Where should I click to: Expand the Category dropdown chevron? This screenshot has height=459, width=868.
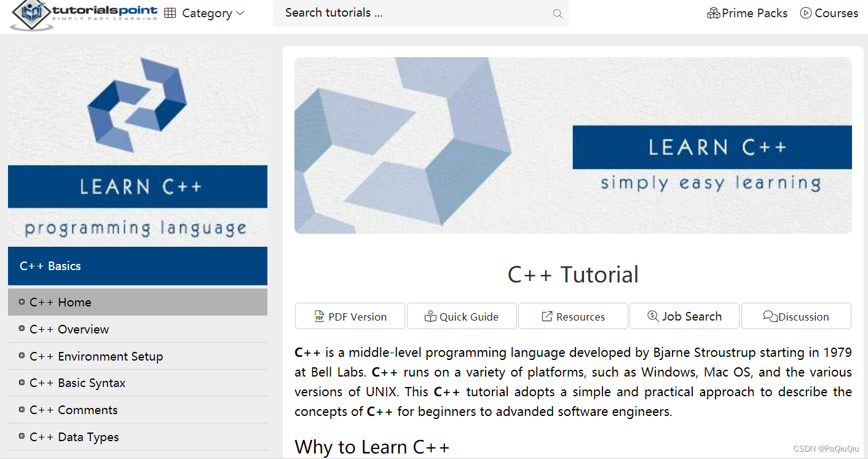pyautogui.click(x=240, y=13)
